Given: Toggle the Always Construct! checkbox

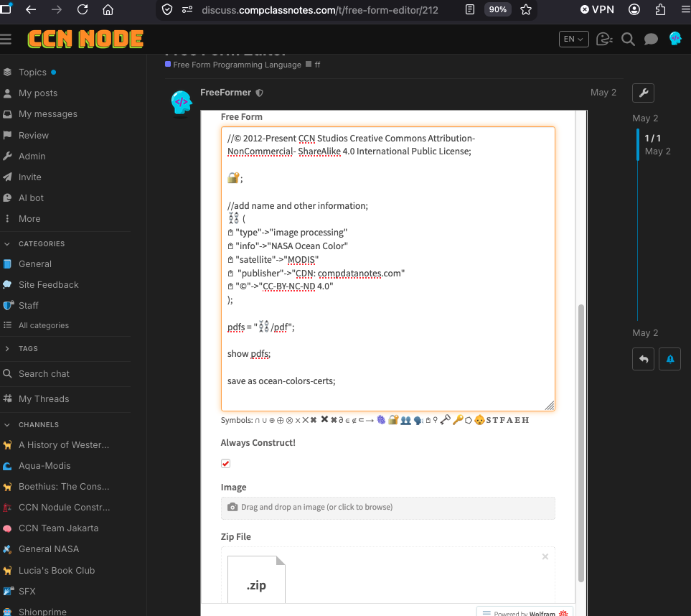Looking at the screenshot, I should 225,463.
